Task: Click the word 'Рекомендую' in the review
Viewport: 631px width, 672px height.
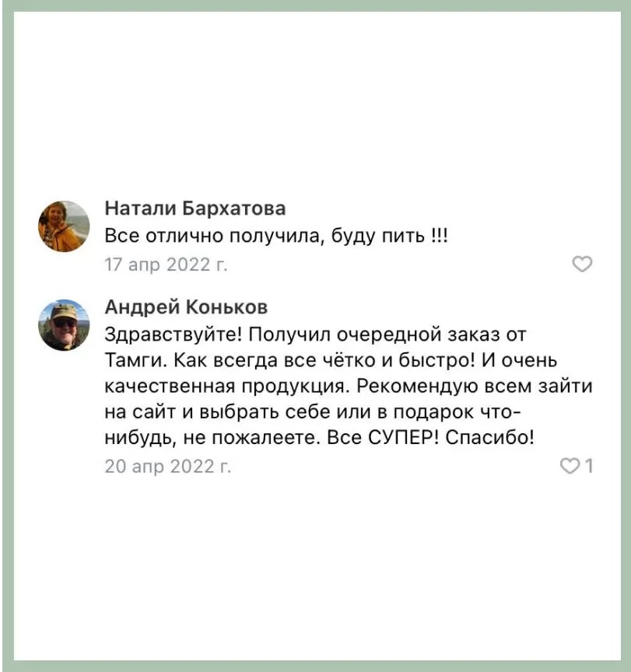Action: tap(417, 386)
